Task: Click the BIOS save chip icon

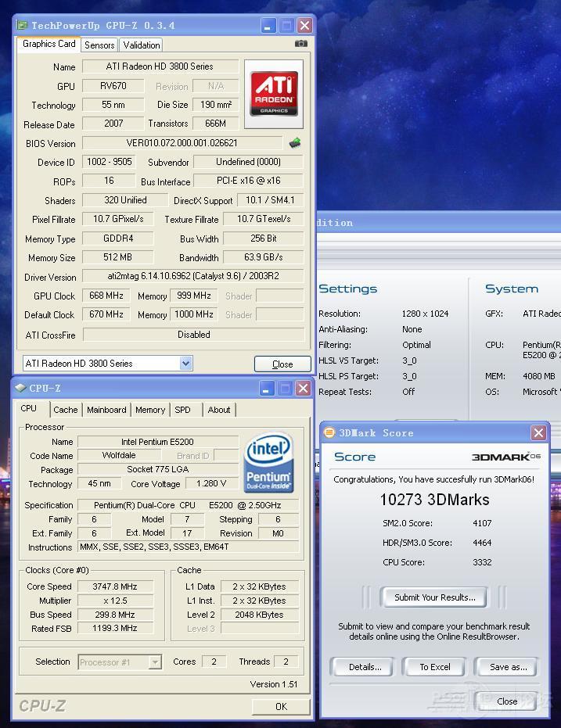Action: click(x=295, y=143)
